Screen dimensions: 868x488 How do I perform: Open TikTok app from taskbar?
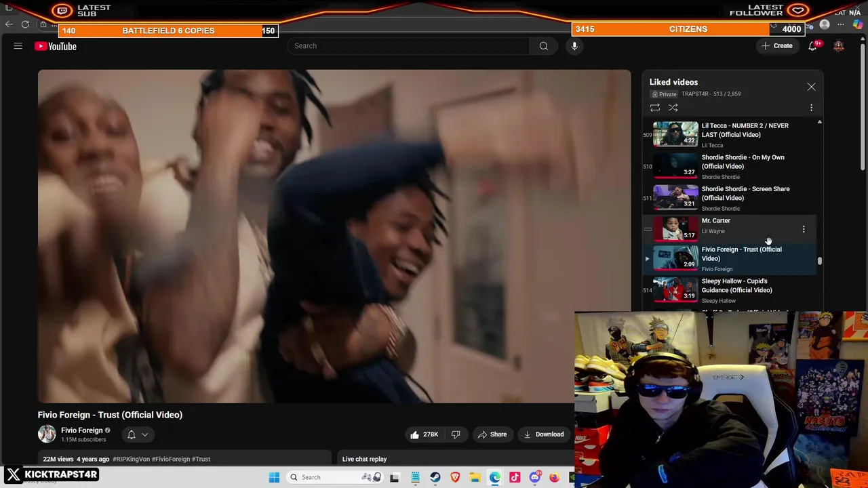[x=515, y=477]
